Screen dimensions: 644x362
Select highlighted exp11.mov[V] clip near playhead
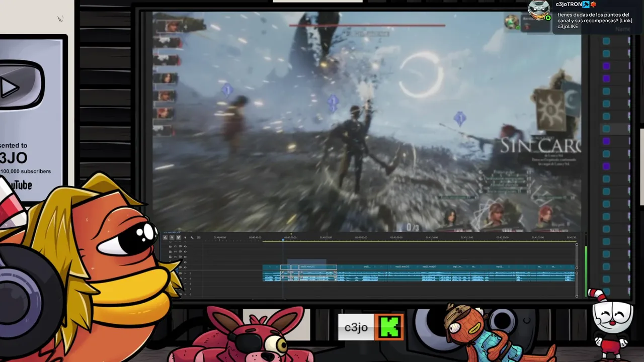(x=317, y=267)
